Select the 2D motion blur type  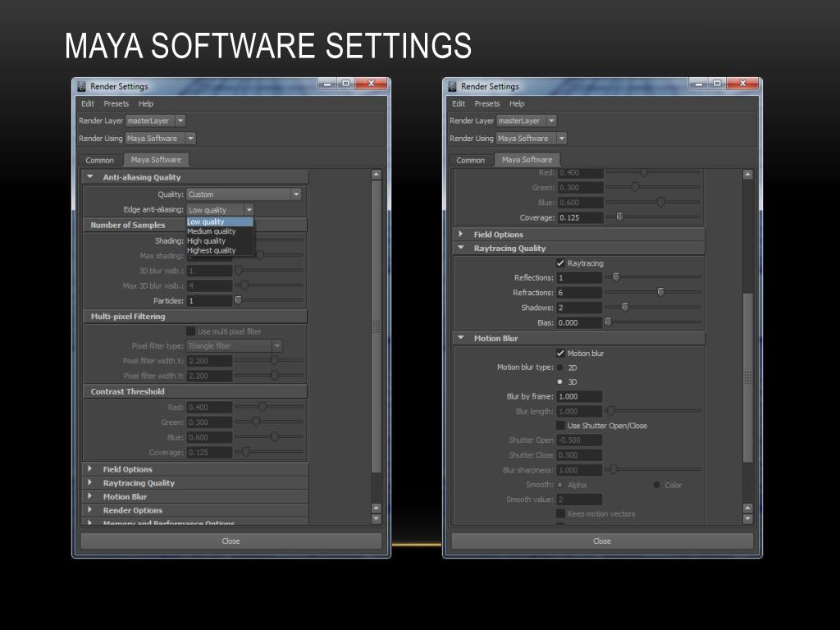coord(559,367)
